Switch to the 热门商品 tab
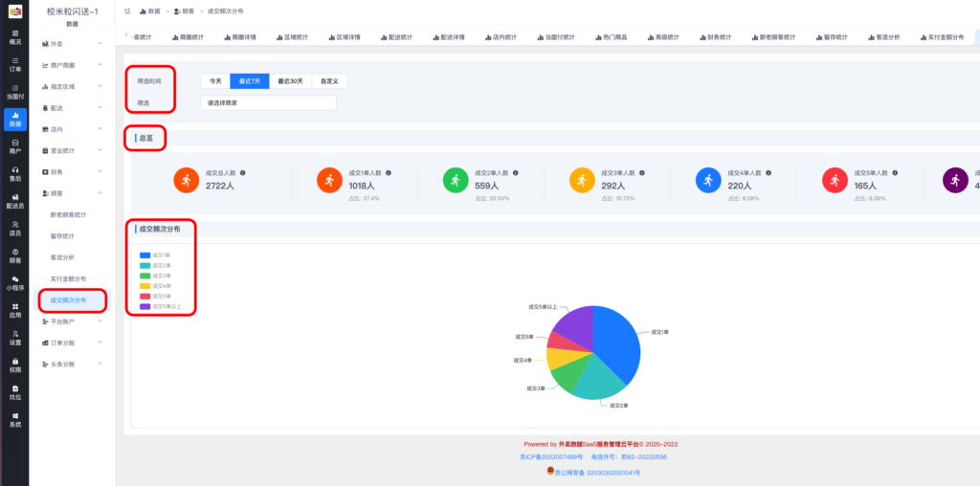The height and width of the screenshot is (486, 980). coord(612,36)
